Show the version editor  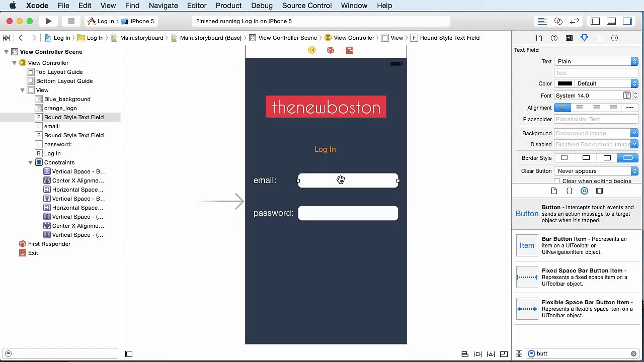coord(575,21)
